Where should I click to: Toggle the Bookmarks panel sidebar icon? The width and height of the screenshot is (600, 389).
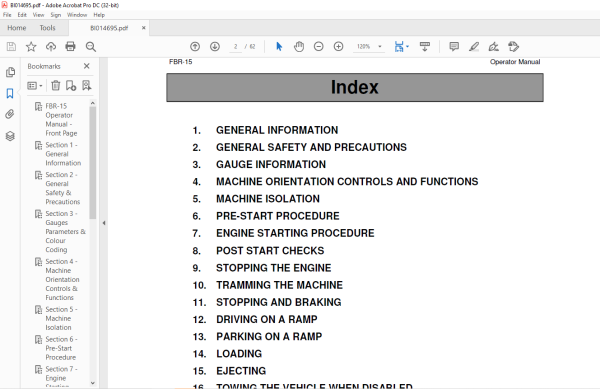10,93
